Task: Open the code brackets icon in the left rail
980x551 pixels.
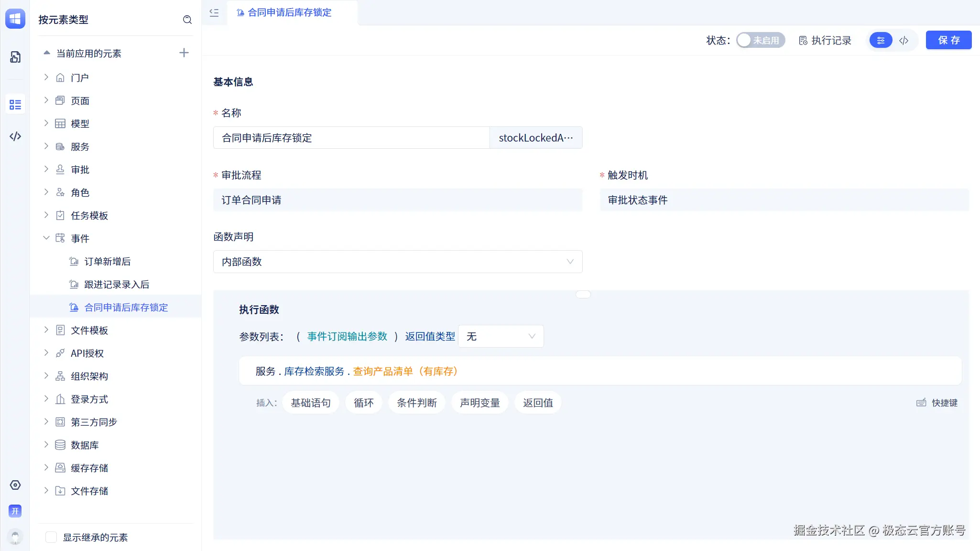Action: pos(15,136)
